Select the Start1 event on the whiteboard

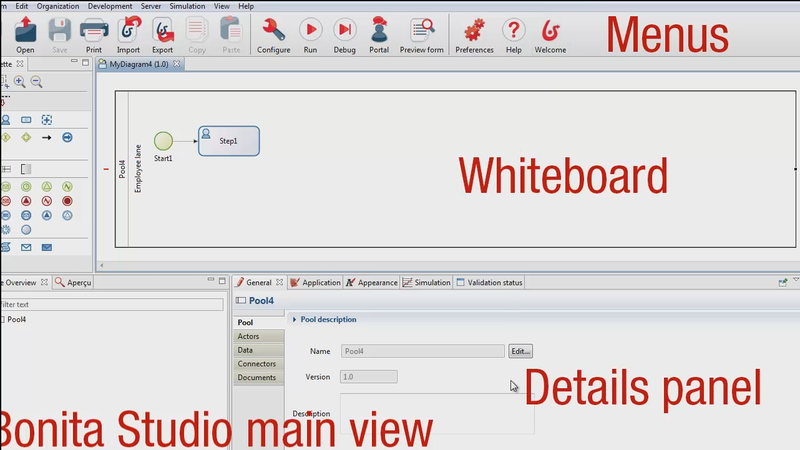click(163, 141)
